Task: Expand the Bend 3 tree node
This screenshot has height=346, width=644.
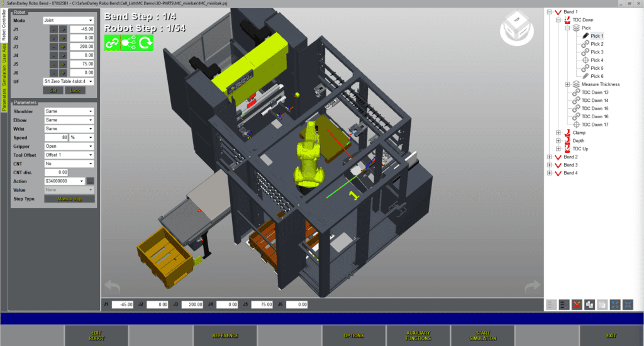Action: [550, 165]
